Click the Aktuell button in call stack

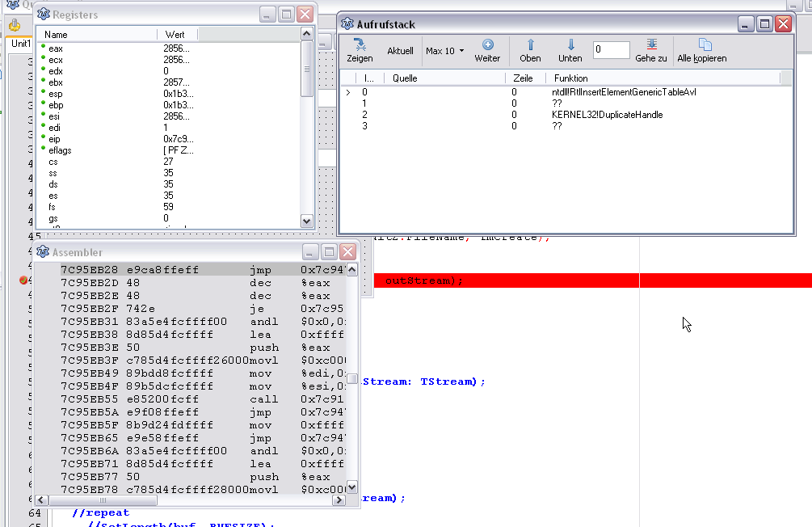400,51
